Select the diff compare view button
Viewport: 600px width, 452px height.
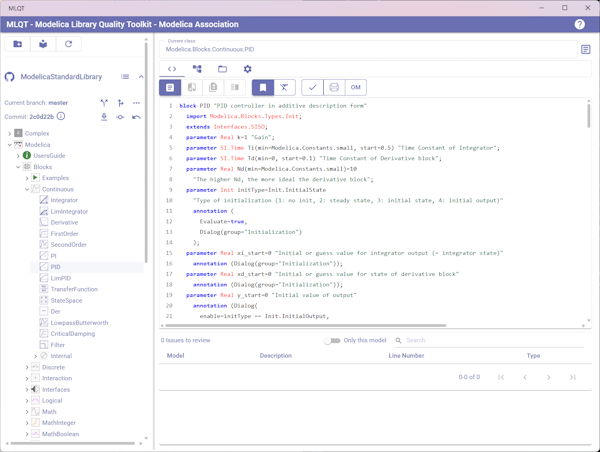pos(192,88)
